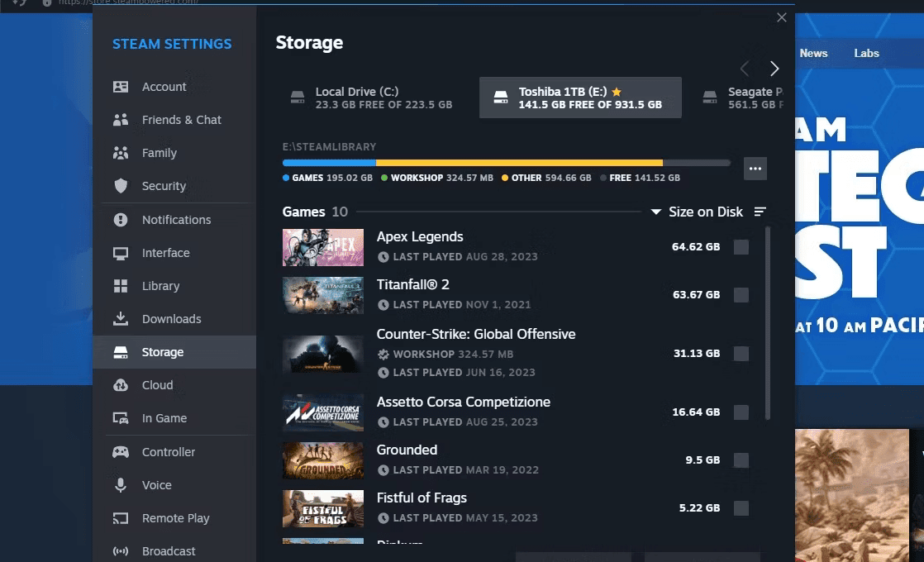Open the News link in the store window
The height and width of the screenshot is (562, 924).
[814, 53]
